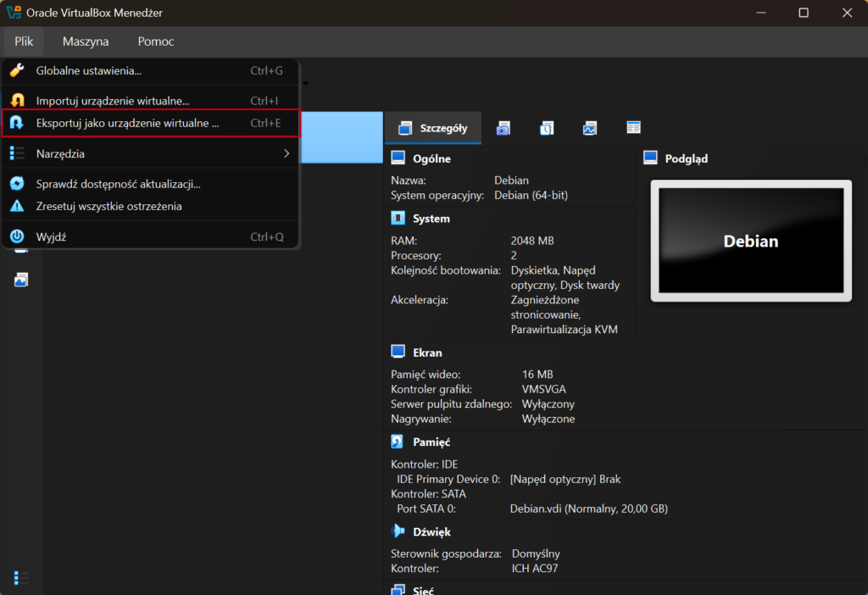This screenshot has height=595, width=868.
Task: Open the Snapshots tab camera icon
Action: (504, 128)
